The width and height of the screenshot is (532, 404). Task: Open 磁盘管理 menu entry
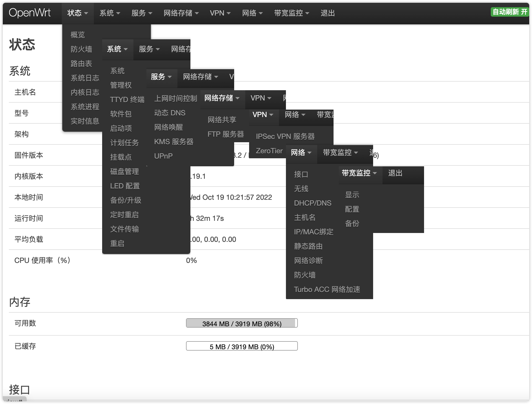[124, 171]
